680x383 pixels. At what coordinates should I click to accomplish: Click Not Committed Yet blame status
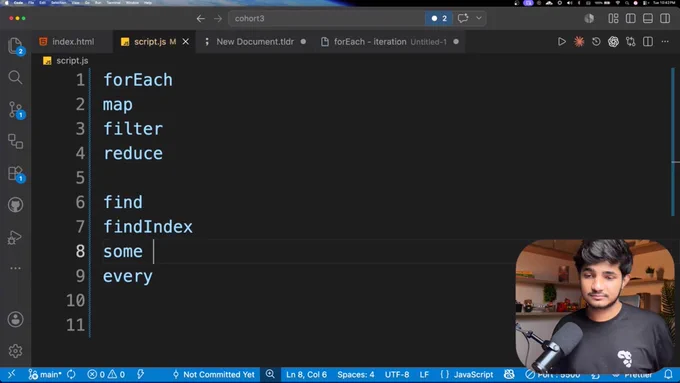coord(213,374)
